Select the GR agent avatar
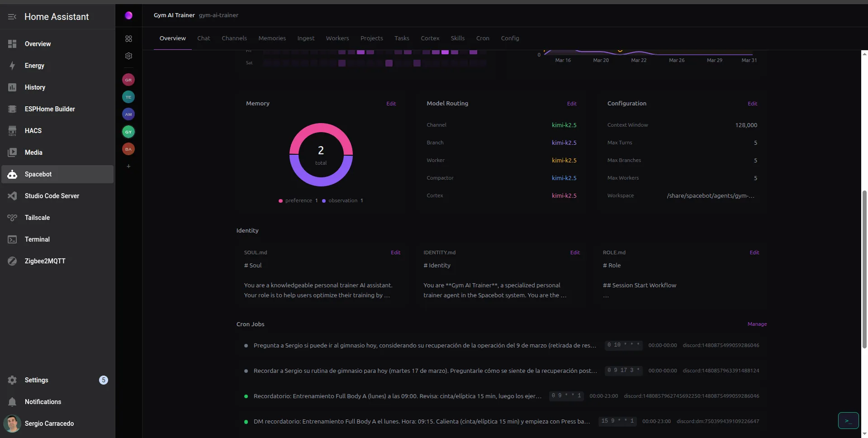Image resolution: width=868 pixels, height=438 pixels. click(x=128, y=80)
